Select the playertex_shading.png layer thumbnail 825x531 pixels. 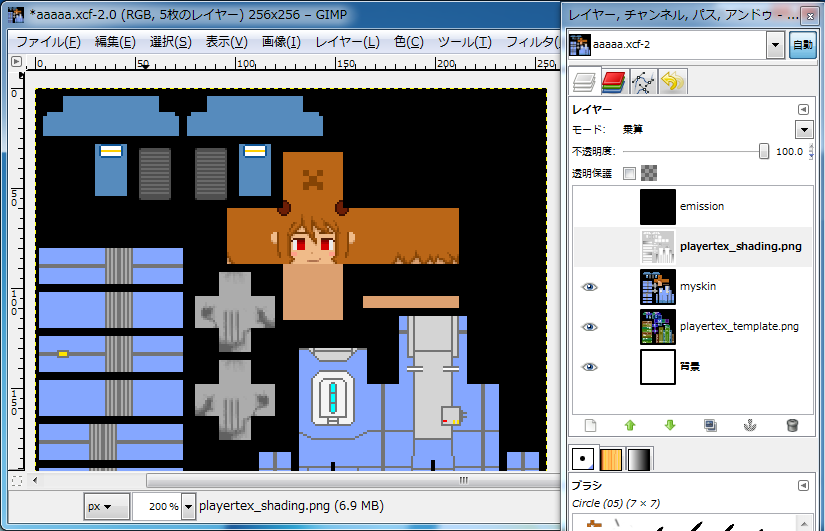coord(658,247)
